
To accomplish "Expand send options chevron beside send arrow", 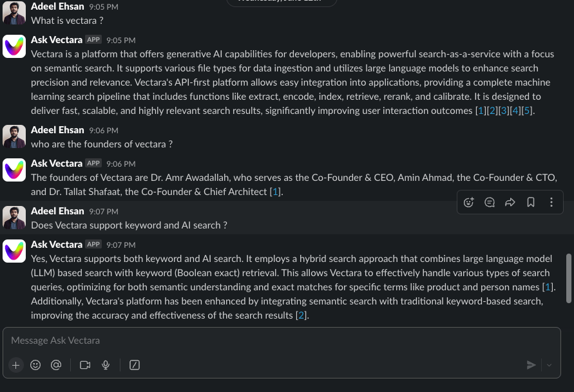I will 550,365.
